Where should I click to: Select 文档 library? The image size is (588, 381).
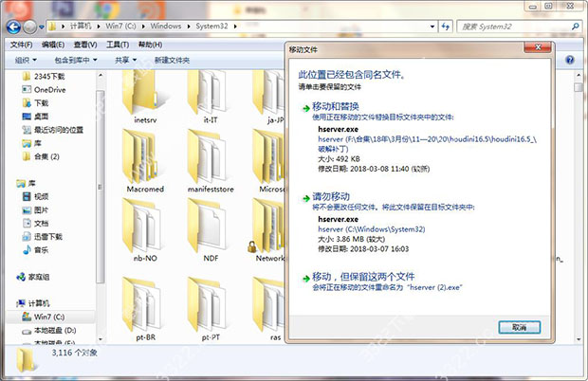tap(36, 224)
